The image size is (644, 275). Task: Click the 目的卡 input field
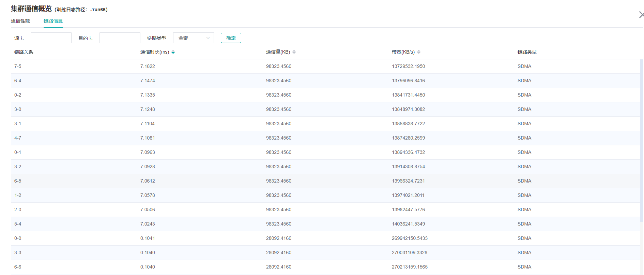coord(120,38)
